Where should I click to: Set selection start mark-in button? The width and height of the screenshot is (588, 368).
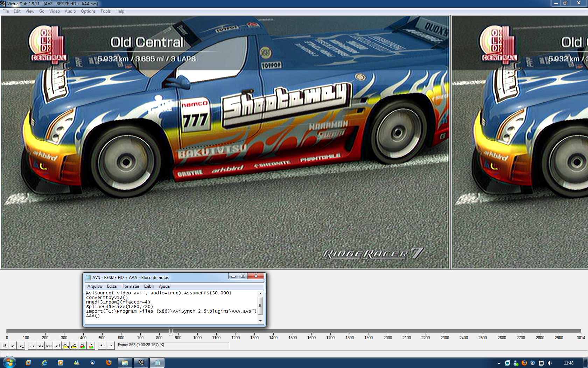tap(102, 346)
